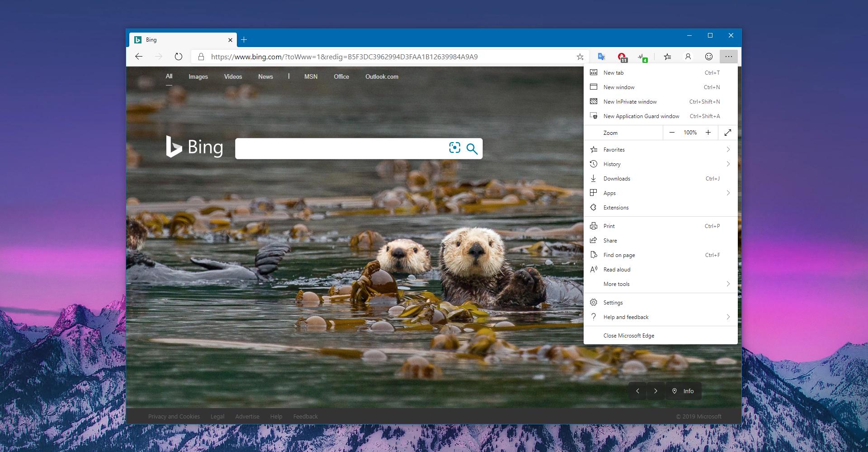The image size is (868, 452).
Task: Click the zoom in plus button
Action: click(x=708, y=133)
